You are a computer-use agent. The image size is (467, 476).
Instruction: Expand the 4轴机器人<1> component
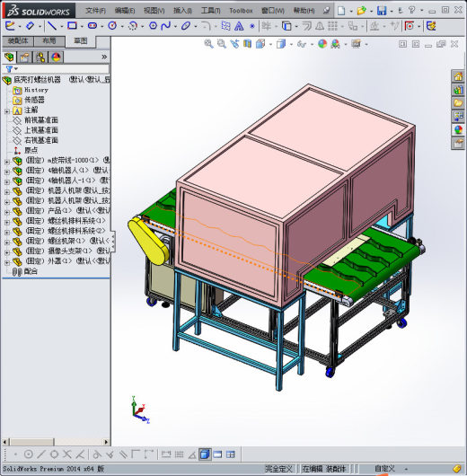[7, 172]
